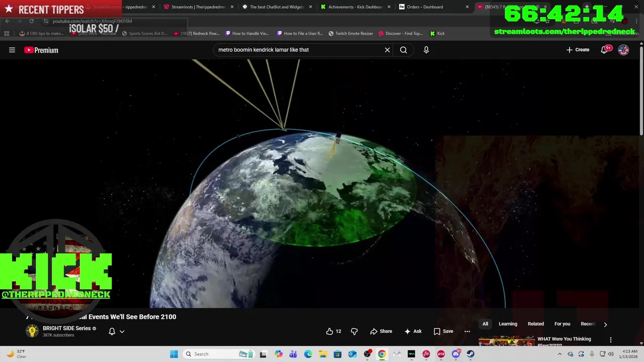The image size is (644, 362).
Task: Save the video to a playlist
Action: pyautogui.click(x=443, y=331)
